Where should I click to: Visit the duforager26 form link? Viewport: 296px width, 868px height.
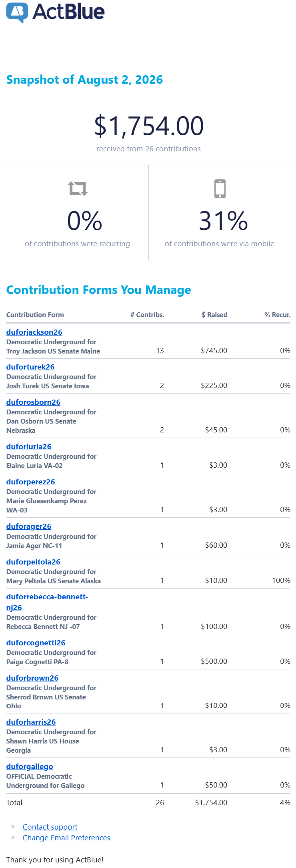pos(29,526)
